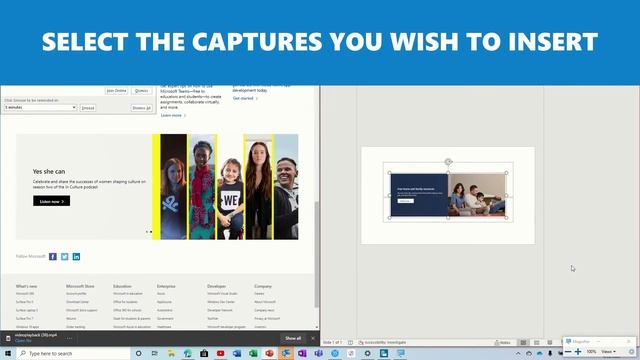Click the Slide 1 of 1 status text

(332, 342)
